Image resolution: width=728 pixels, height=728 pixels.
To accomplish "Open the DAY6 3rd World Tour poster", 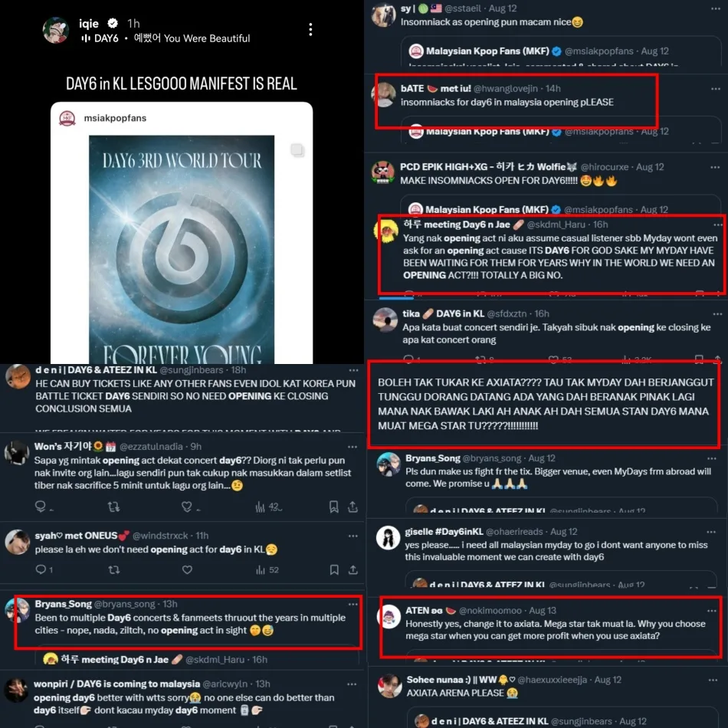I will click(182, 249).
